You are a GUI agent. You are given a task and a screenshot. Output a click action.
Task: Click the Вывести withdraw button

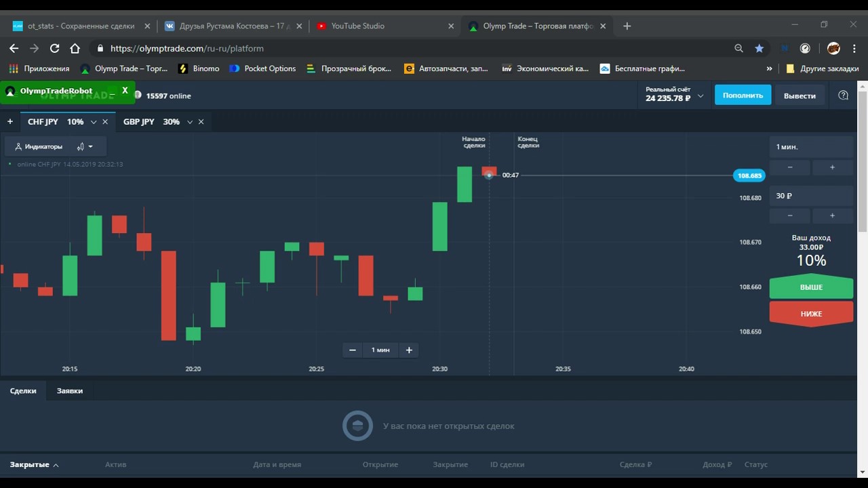tap(800, 96)
